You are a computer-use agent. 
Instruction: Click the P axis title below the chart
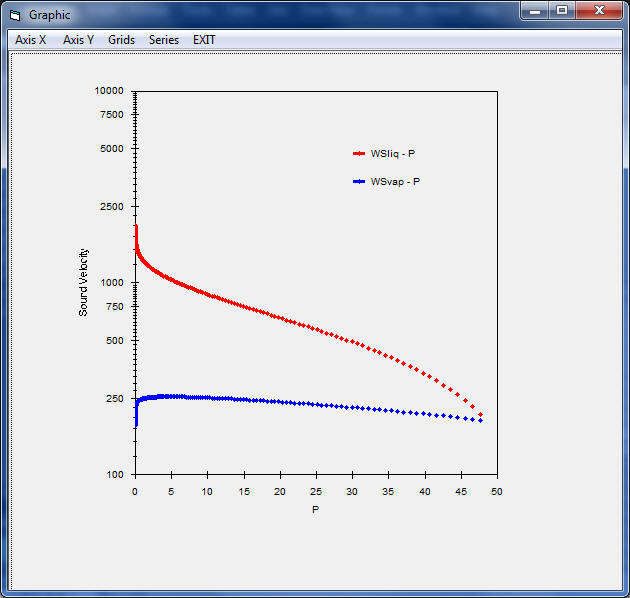coord(315,509)
